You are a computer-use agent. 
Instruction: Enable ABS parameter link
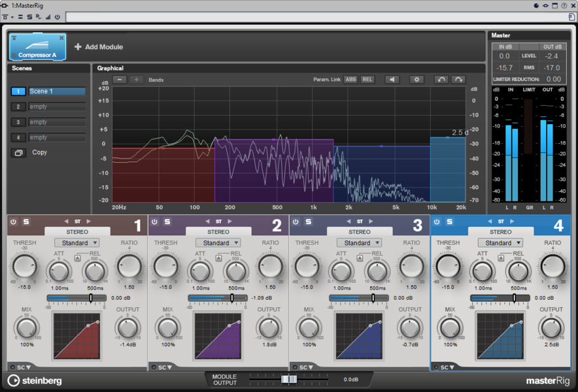(350, 80)
